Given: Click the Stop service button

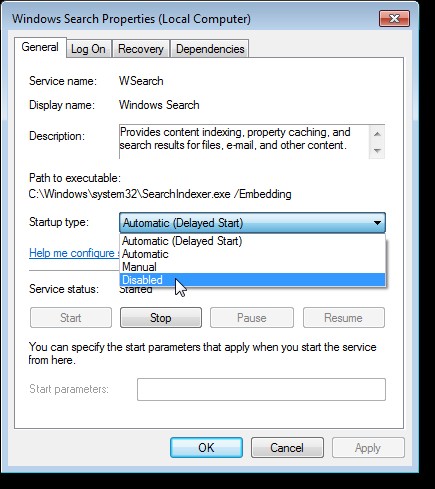Looking at the screenshot, I should pyautogui.click(x=161, y=318).
